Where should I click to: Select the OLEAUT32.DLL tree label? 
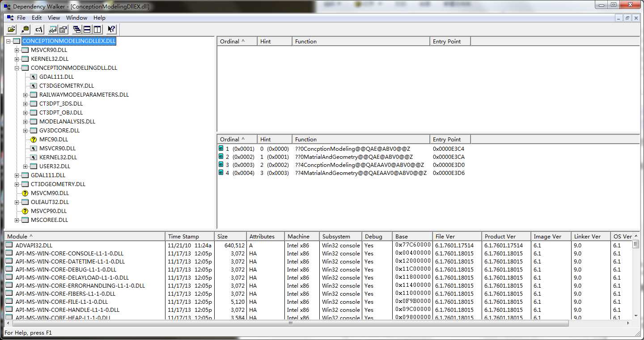(50, 202)
